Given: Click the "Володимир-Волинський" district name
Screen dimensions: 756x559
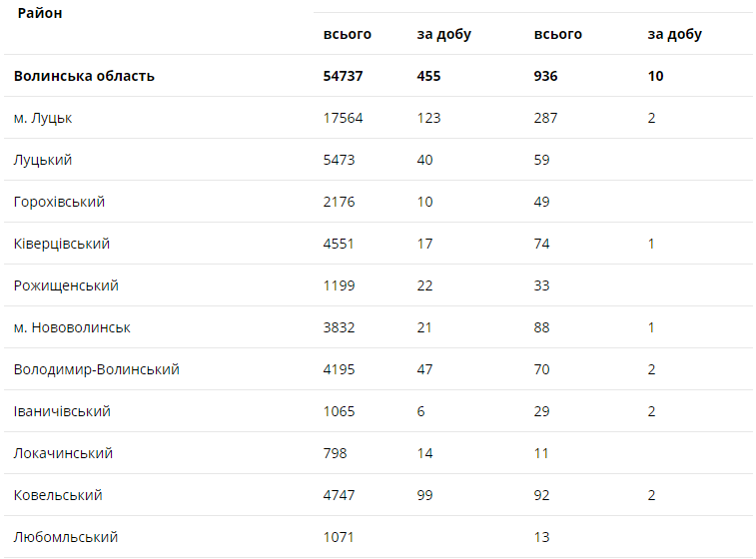Looking at the screenshot, I should pos(97,369).
